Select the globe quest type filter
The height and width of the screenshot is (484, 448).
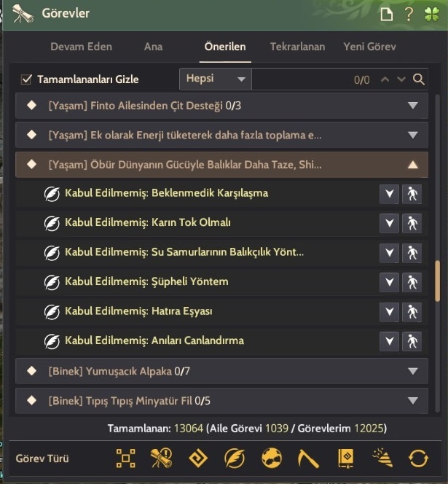pyautogui.click(x=272, y=458)
